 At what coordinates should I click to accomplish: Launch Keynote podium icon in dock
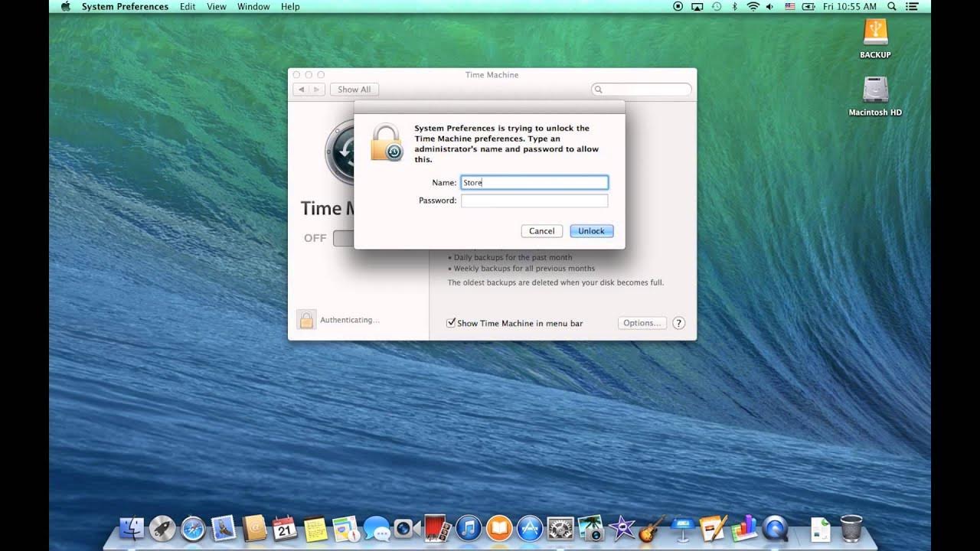pos(682,528)
